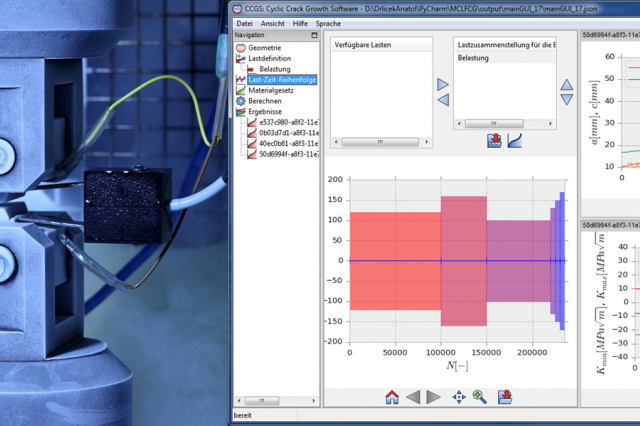Move selected load down with down arrow
640x426 pixels.
tap(567, 100)
